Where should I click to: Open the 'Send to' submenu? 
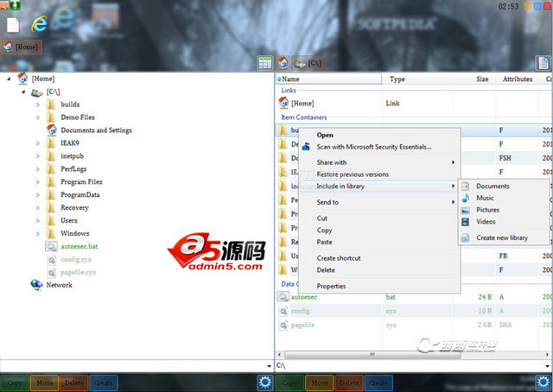tap(327, 202)
